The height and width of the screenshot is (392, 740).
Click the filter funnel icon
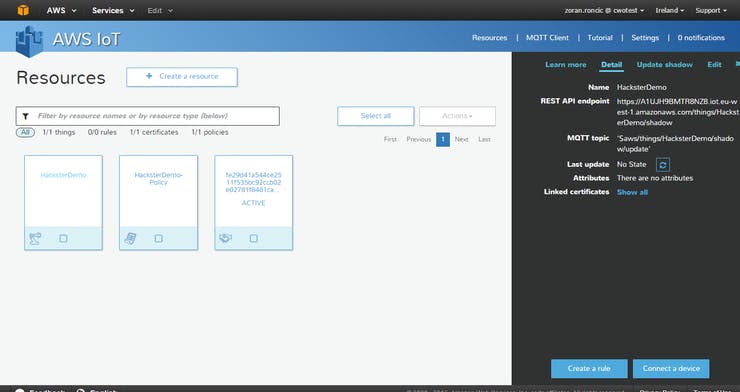(25, 116)
